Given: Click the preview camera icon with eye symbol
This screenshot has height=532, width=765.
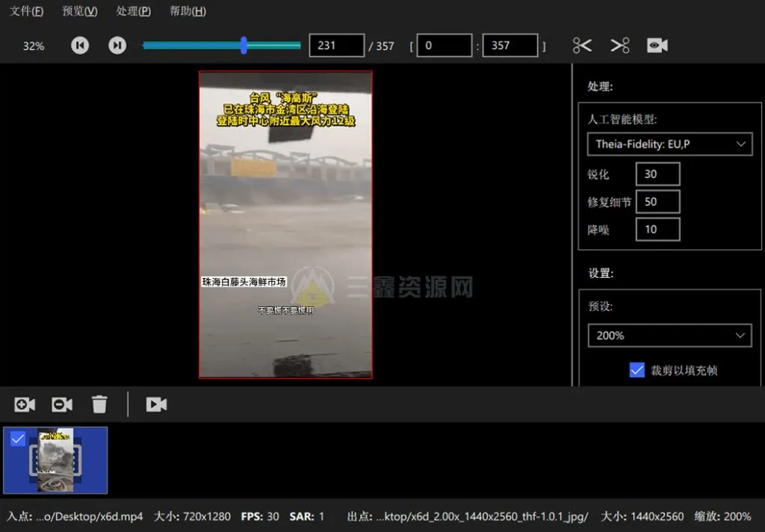Looking at the screenshot, I should click(657, 45).
